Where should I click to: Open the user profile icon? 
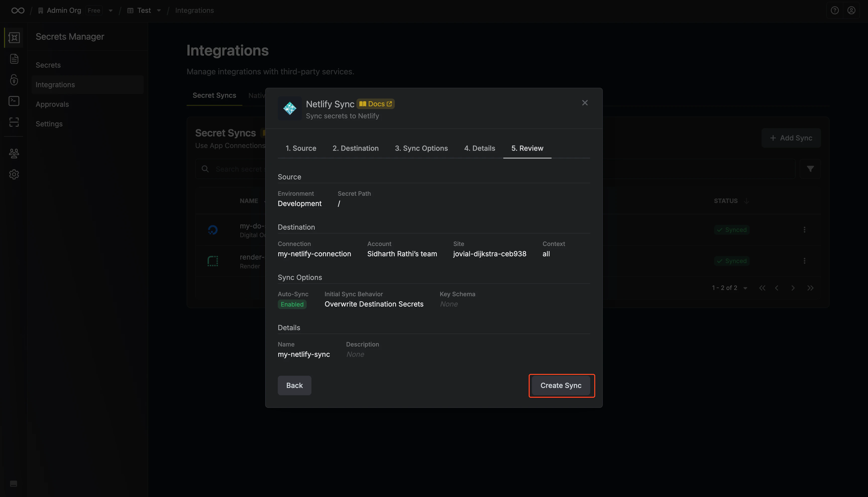[x=851, y=11]
